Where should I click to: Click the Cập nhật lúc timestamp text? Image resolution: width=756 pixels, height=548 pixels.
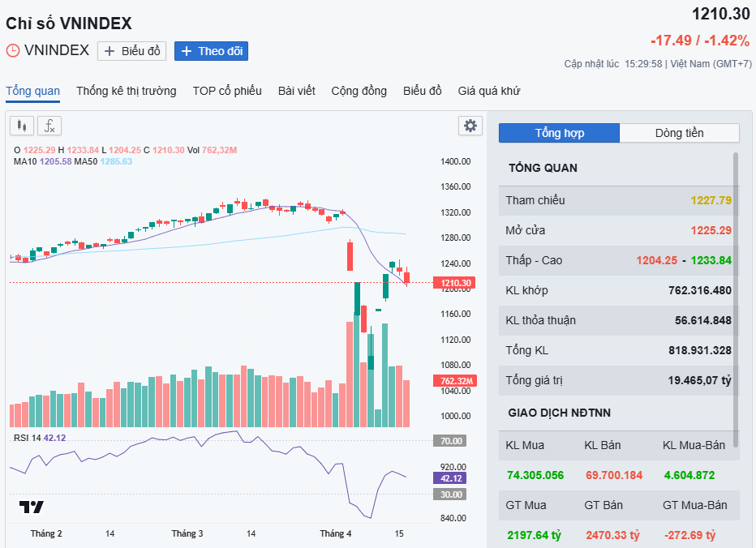[x=658, y=63]
